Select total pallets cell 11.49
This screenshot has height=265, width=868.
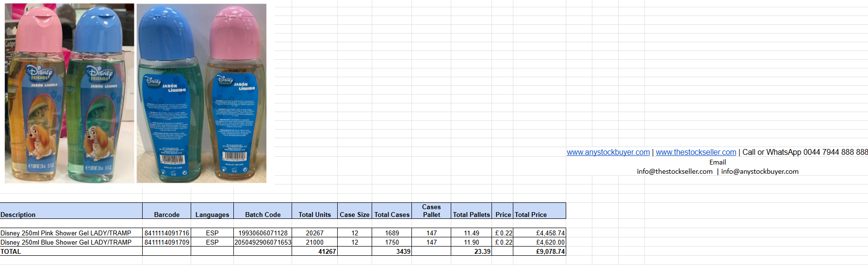coord(471,233)
